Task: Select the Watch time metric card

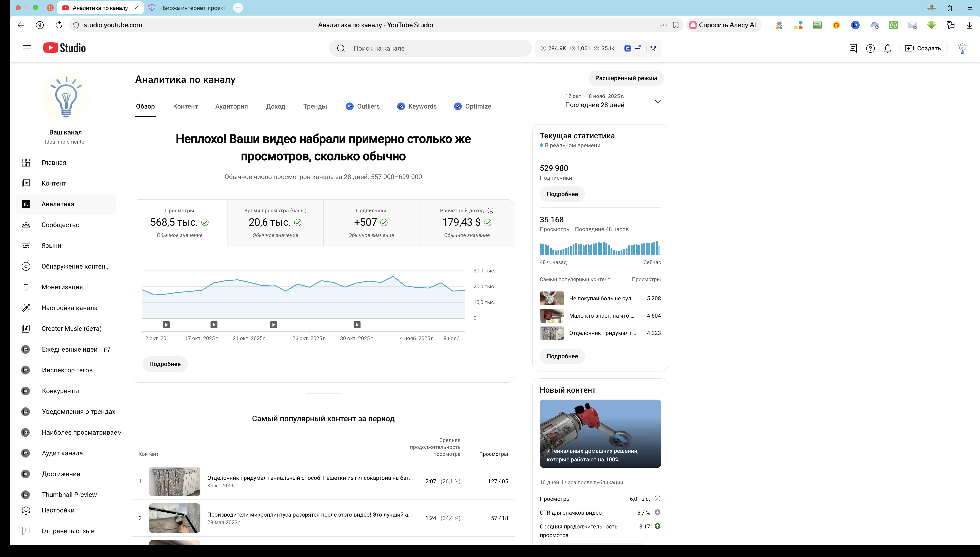Action: point(275,223)
